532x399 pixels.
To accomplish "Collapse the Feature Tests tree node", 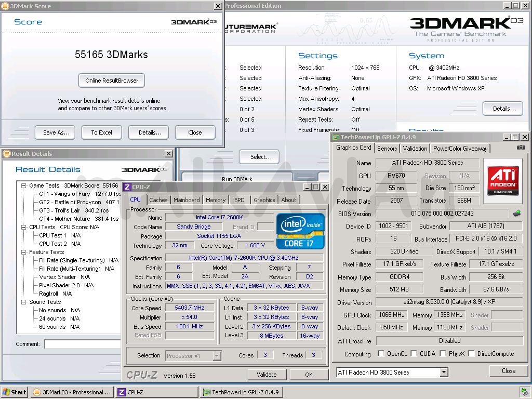I will click(24, 252).
